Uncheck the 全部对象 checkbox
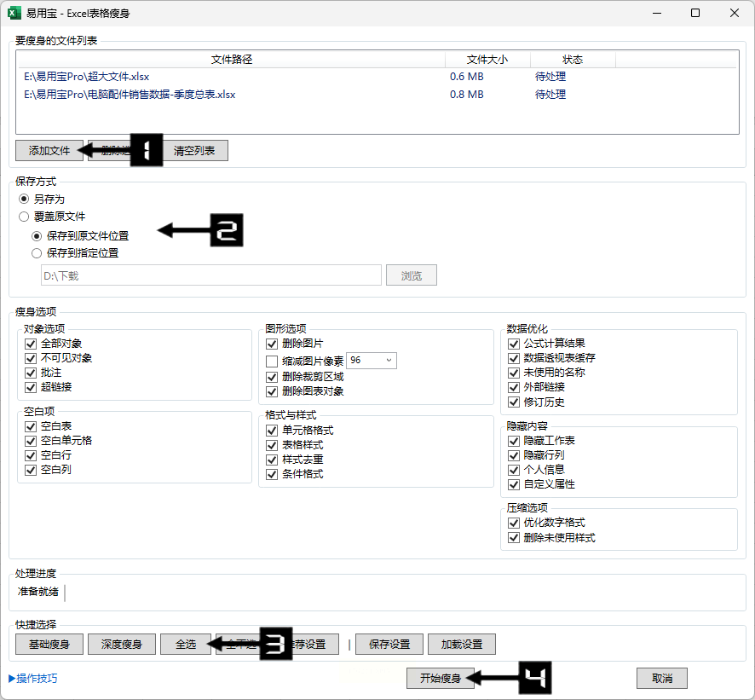 (x=32, y=344)
